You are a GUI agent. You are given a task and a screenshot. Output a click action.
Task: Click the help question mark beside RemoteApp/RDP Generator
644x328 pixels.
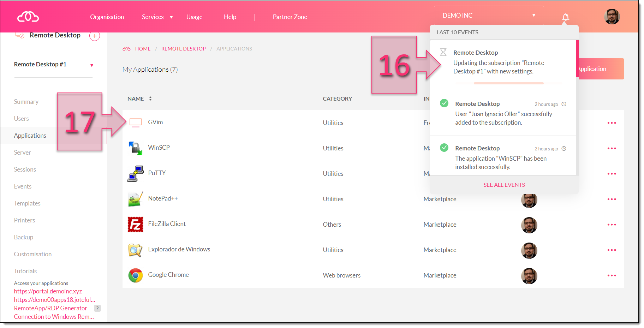(x=97, y=308)
